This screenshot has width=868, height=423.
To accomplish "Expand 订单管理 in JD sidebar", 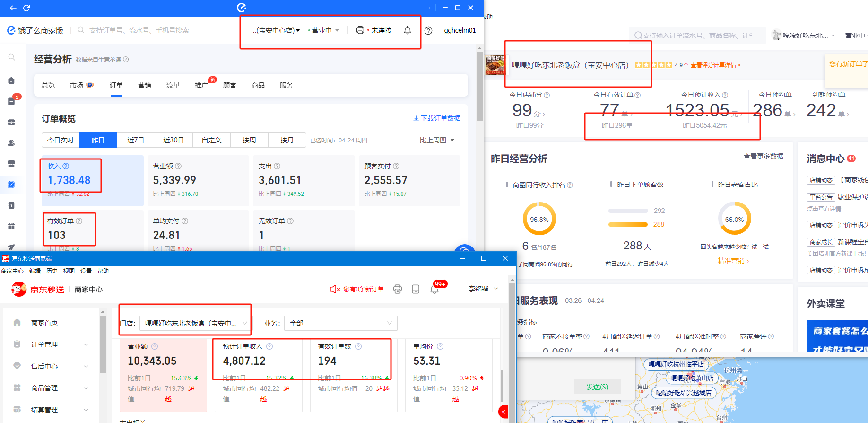I will [x=51, y=344].
